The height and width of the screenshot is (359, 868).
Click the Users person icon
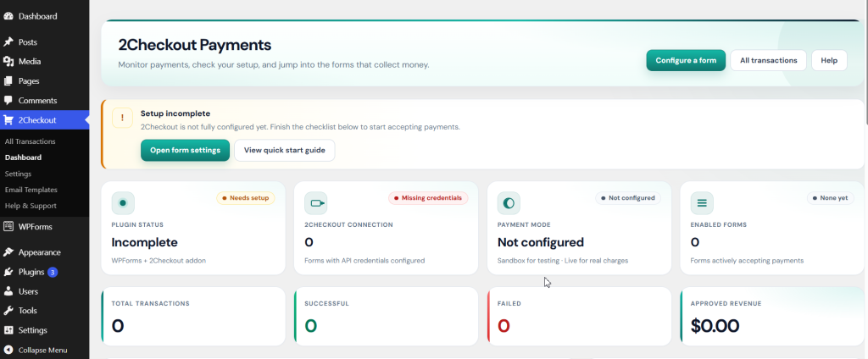[8, 291]
